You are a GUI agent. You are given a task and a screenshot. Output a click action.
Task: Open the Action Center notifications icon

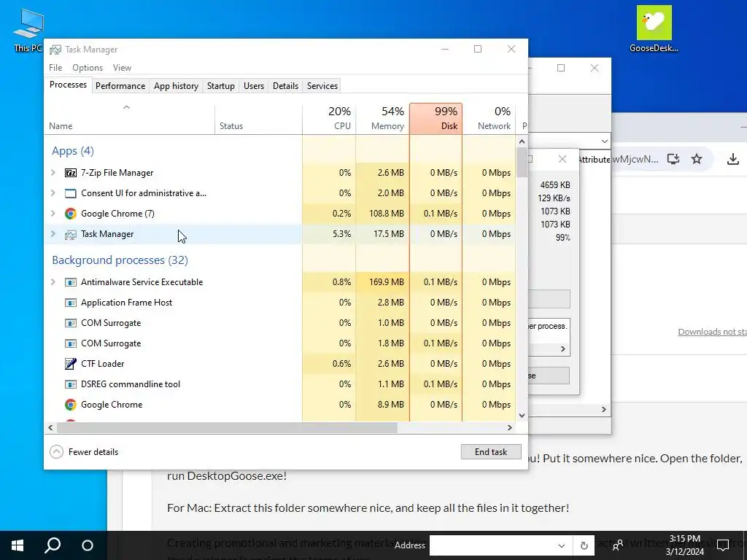[723, 545]
